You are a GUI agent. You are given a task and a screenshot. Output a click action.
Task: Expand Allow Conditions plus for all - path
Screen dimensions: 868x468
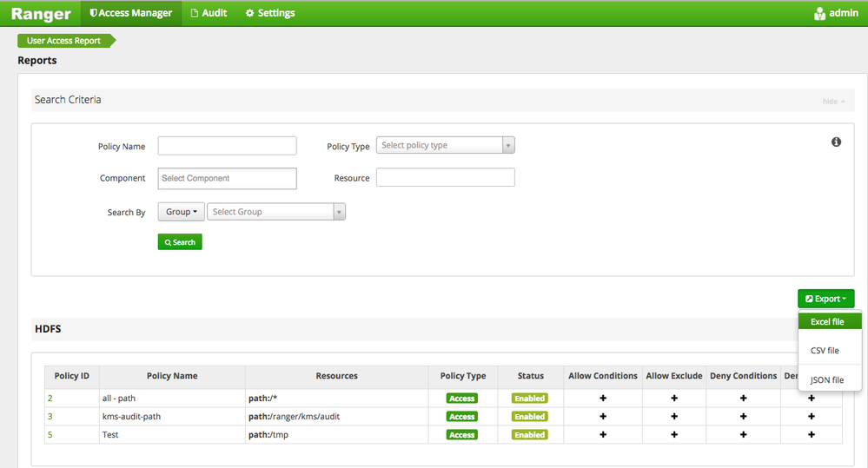click(603, 398)
